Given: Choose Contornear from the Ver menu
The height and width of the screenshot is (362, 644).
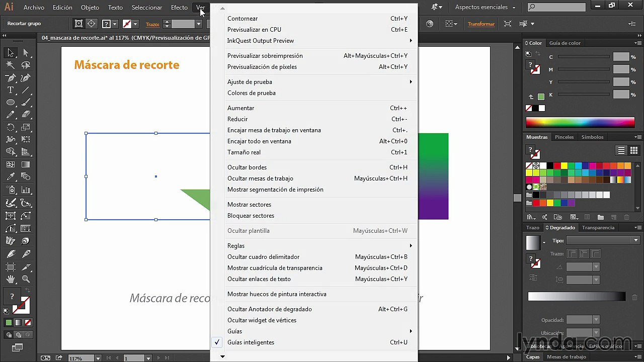Looking at the screenshot, I should [313, 19].
